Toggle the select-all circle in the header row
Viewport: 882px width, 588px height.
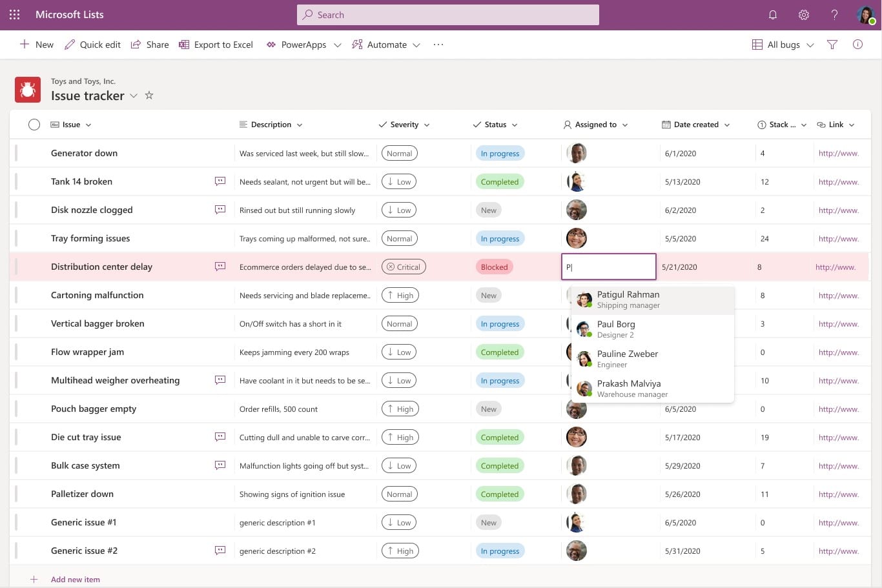coord(34,124)
